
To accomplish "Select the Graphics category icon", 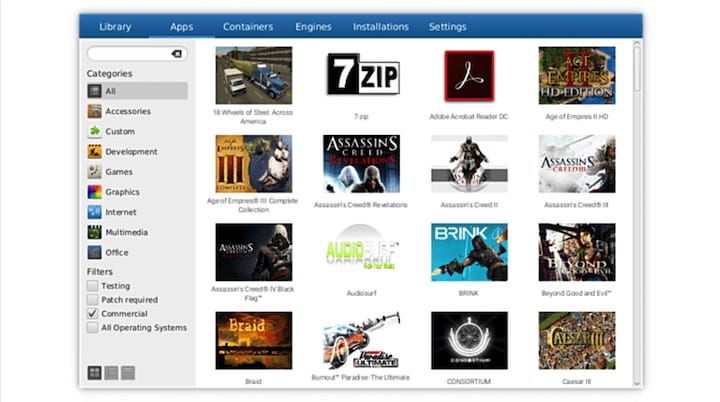I will point(95,192).
